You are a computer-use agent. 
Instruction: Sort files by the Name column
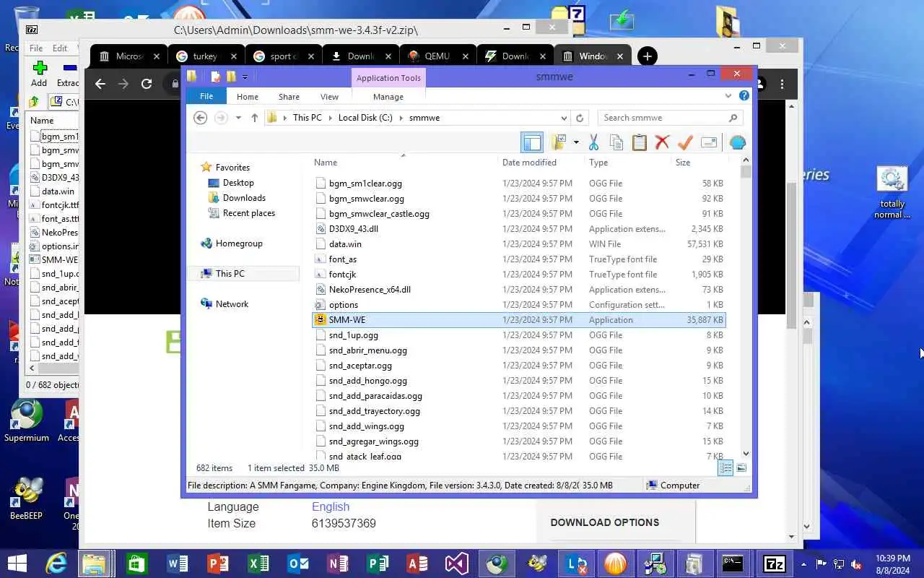point(326,163)
